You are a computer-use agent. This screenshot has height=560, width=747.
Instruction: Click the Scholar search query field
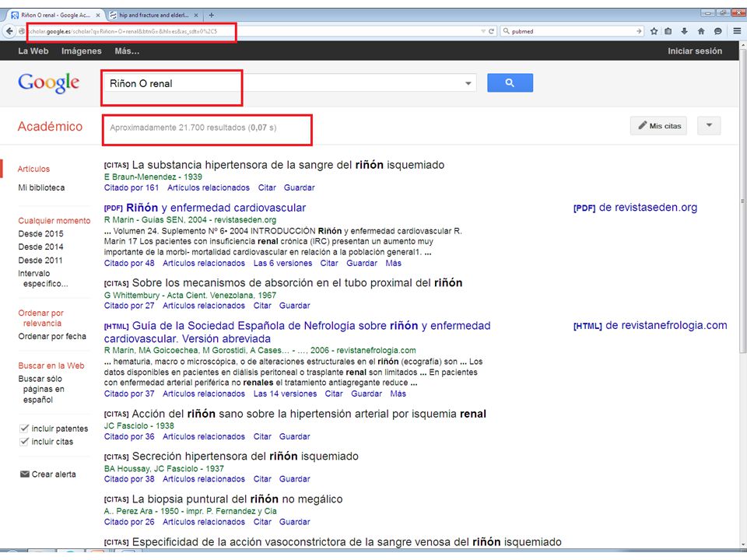click(281, 83)
